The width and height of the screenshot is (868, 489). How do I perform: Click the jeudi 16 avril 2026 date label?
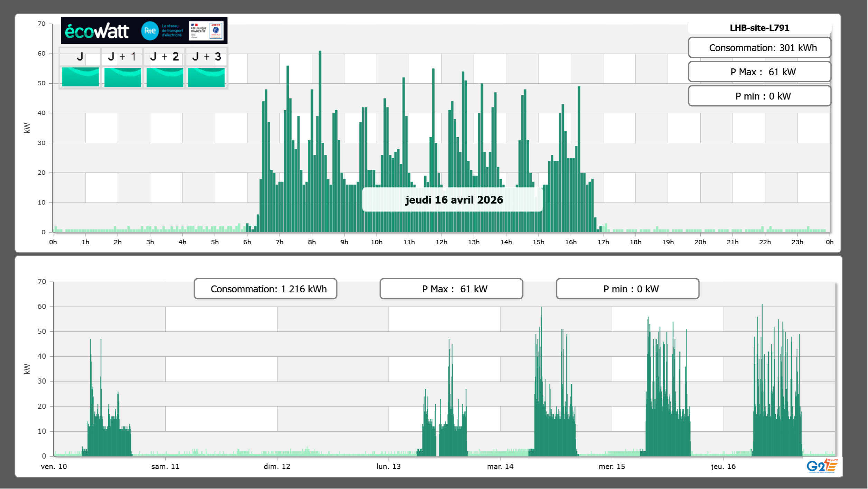click(x=454, y=200)
